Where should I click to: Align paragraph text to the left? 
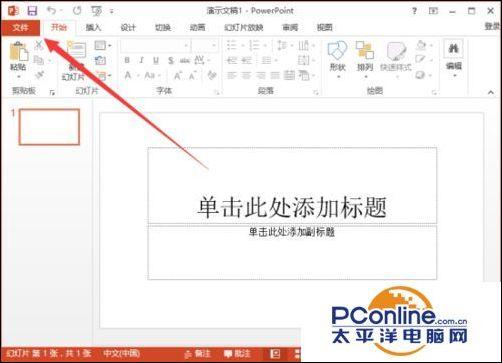tap(232, 76)
